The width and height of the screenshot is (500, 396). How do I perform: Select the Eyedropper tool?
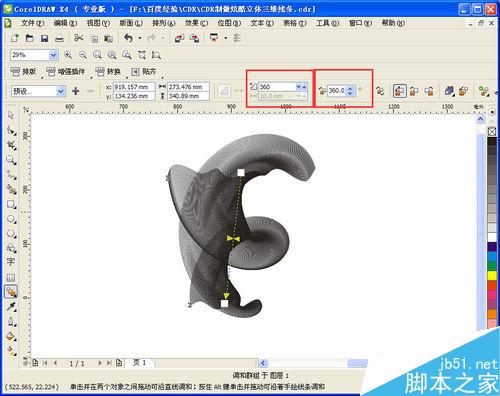(11, 307)
